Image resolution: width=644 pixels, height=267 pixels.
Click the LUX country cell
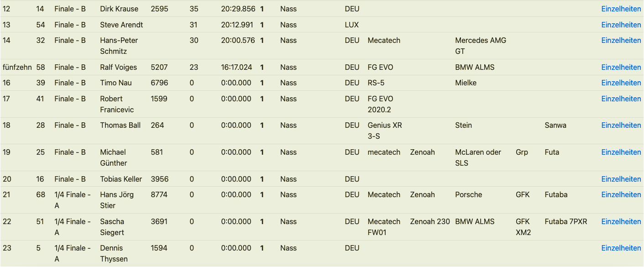pyautogui.click(x=351, y=25)
